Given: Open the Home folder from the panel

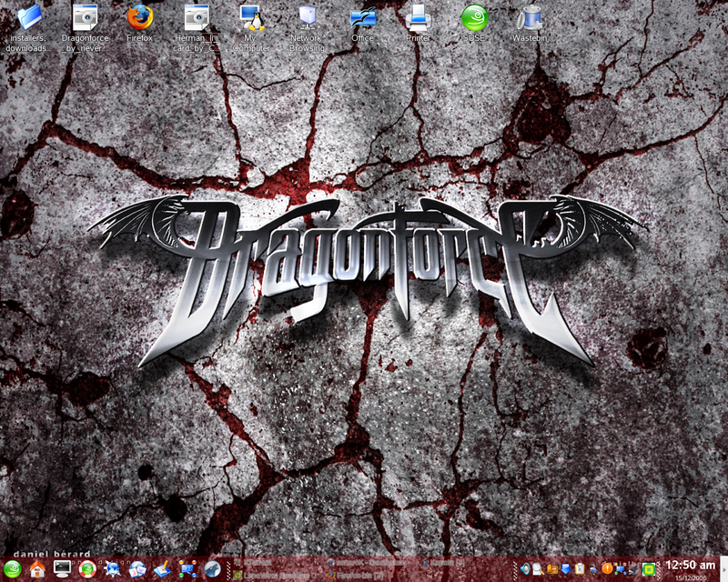Looking at the screenshot, I should 37,568.
